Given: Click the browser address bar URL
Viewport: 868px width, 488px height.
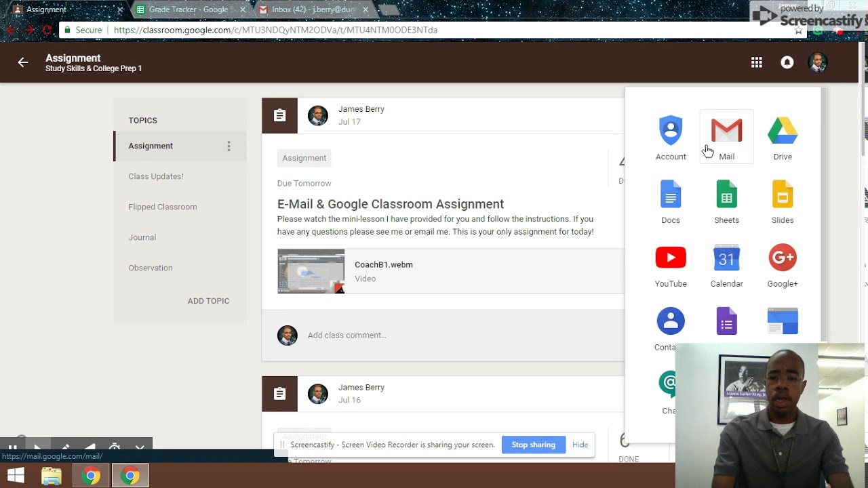Looking at the screenshot, I should [275, 30].
